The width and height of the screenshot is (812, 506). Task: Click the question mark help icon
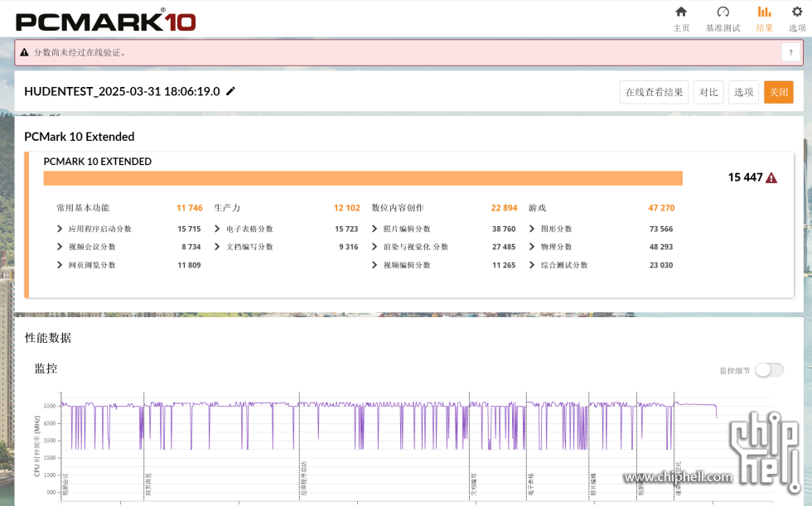(x=790, y=52)
